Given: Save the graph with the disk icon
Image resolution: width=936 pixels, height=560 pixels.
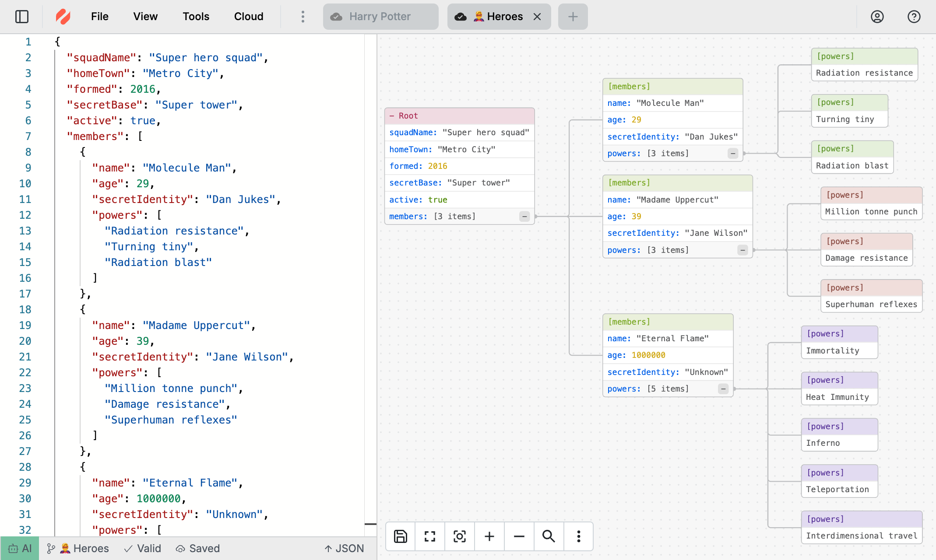Looking at the screenshot, I should [401, 536].
